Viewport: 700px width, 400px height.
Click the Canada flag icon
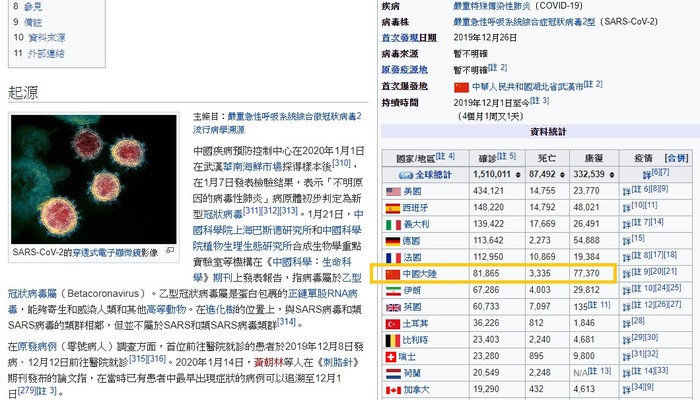393,390
